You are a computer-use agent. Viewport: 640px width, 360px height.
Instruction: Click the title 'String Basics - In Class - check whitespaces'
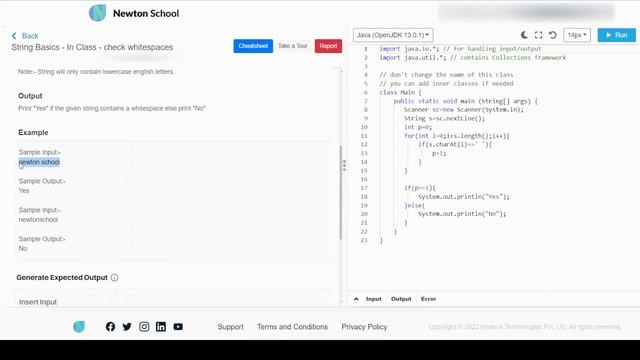click(x=92, y=47)
